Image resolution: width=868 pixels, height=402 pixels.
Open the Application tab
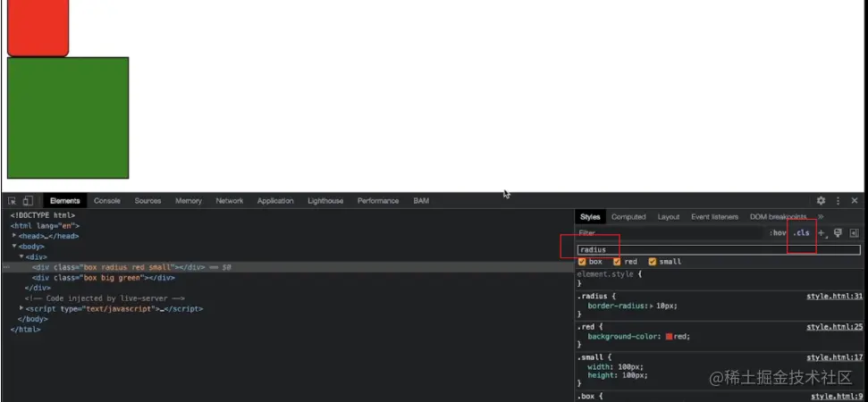tap(275, 201)
